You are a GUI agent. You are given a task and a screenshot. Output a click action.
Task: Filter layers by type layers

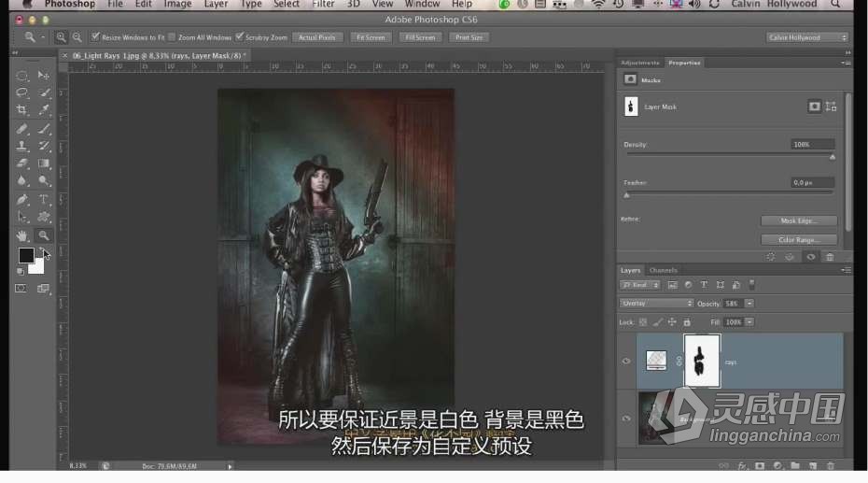pos(704,285)
